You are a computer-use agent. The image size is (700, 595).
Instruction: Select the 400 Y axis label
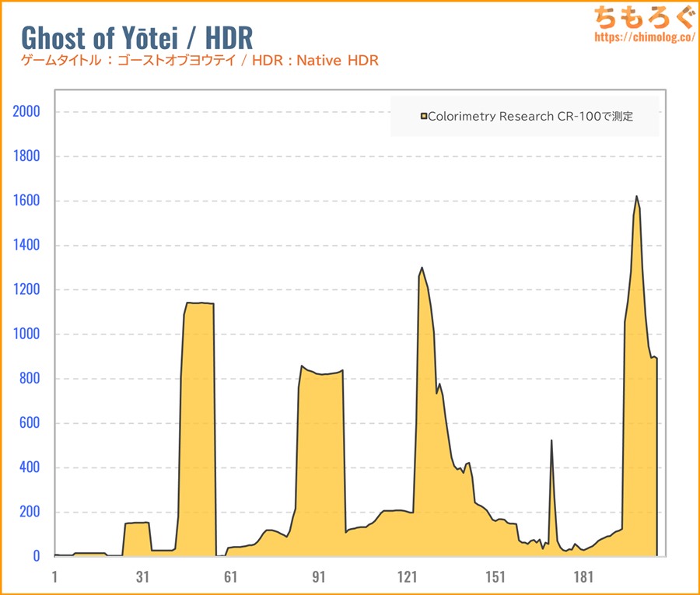click(30, 467)
